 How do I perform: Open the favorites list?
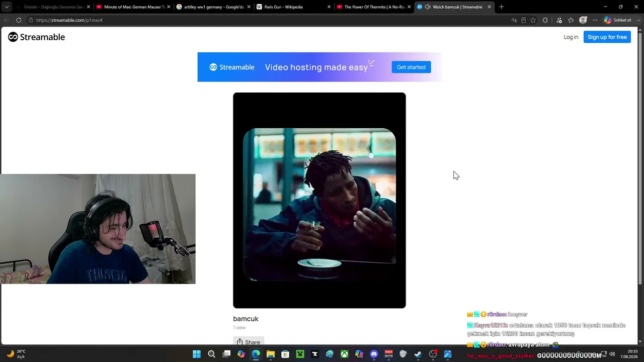click(x=571, y=20)
